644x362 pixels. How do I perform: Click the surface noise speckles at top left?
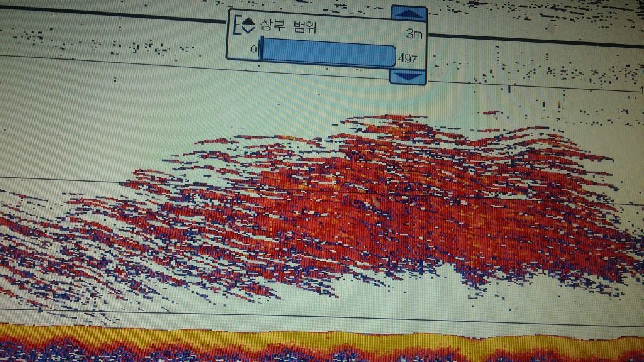(94, 45)
